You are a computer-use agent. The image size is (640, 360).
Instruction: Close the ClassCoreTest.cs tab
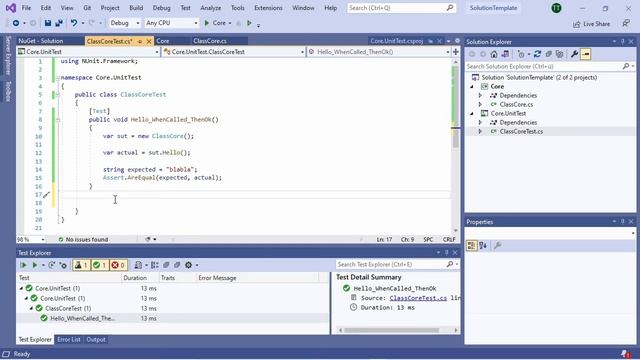149,41
